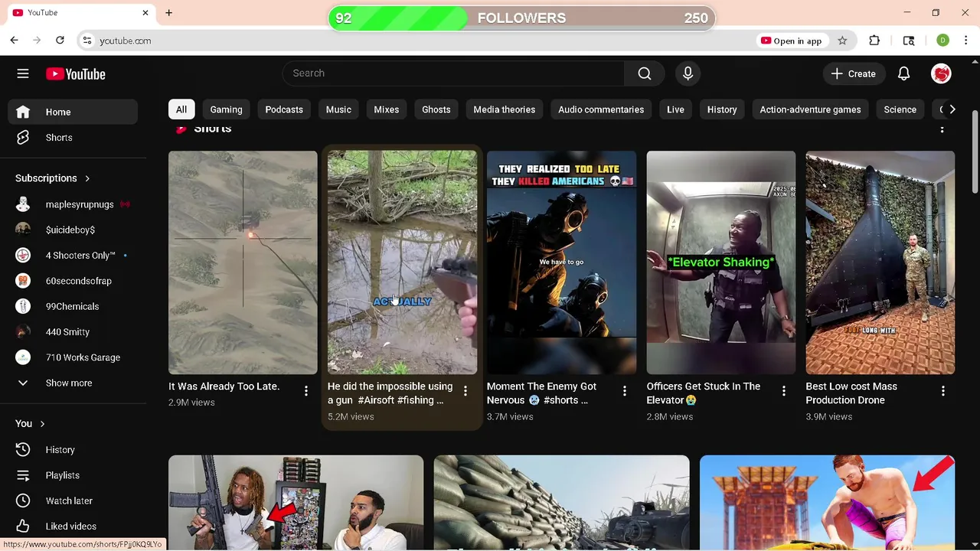Go back in the browser
The width and height of the screenshot is (980, 551).
[14, 41]
